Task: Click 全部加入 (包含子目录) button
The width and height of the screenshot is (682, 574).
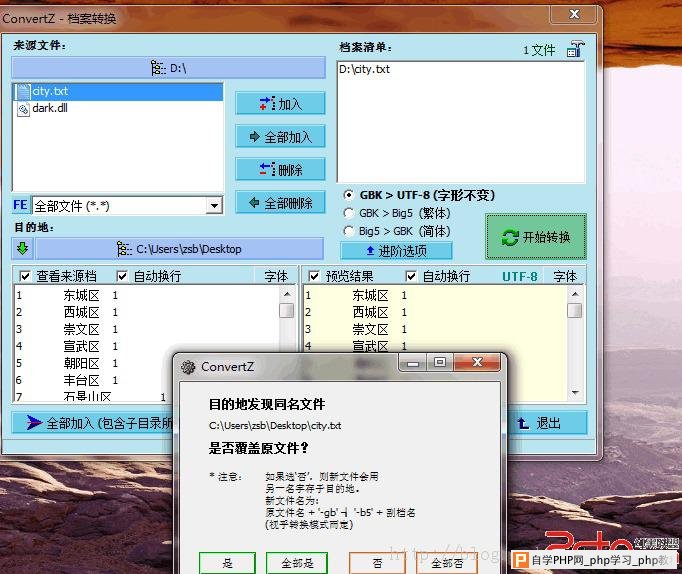Action: coord(93,422)
